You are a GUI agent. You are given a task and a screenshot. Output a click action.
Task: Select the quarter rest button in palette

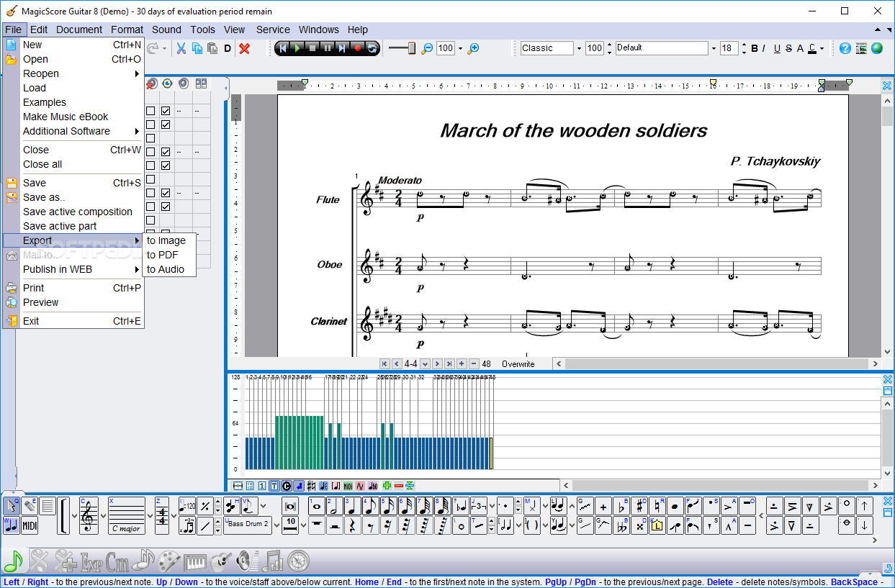pyautogui.click(x=352, y=526)
